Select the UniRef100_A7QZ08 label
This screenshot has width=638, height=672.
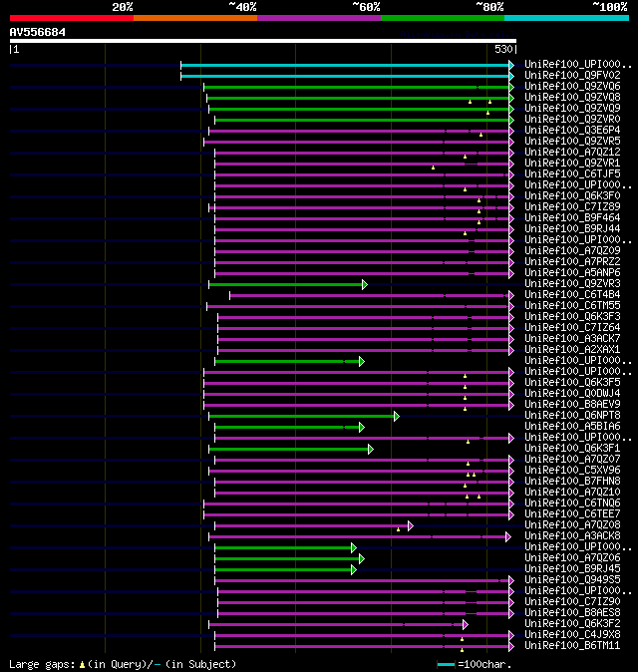coord(572,525)
